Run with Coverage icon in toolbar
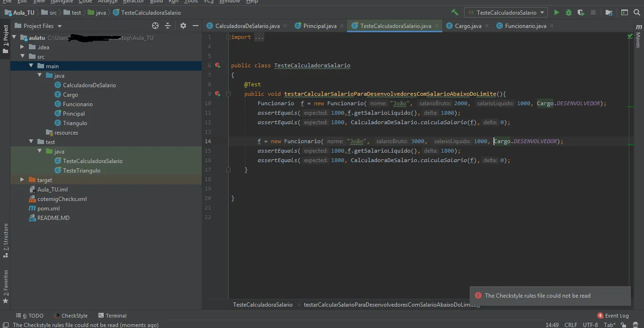 [581, 13]
